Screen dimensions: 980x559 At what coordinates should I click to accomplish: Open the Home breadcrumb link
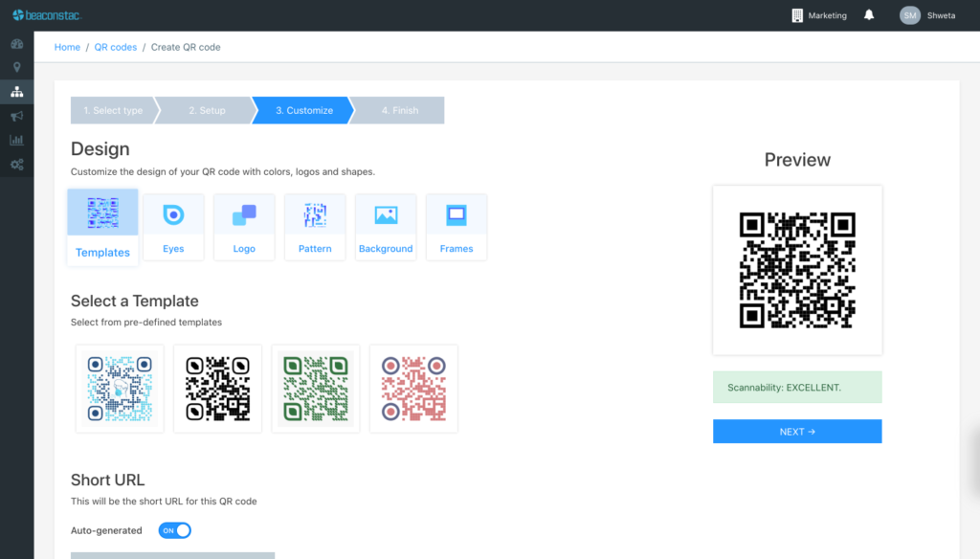(x=67, y=46)
